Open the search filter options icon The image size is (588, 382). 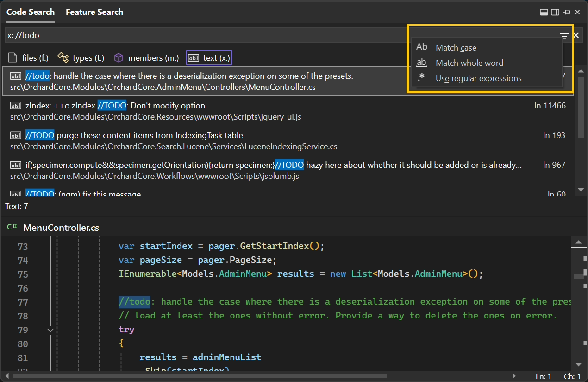point(564,36)
